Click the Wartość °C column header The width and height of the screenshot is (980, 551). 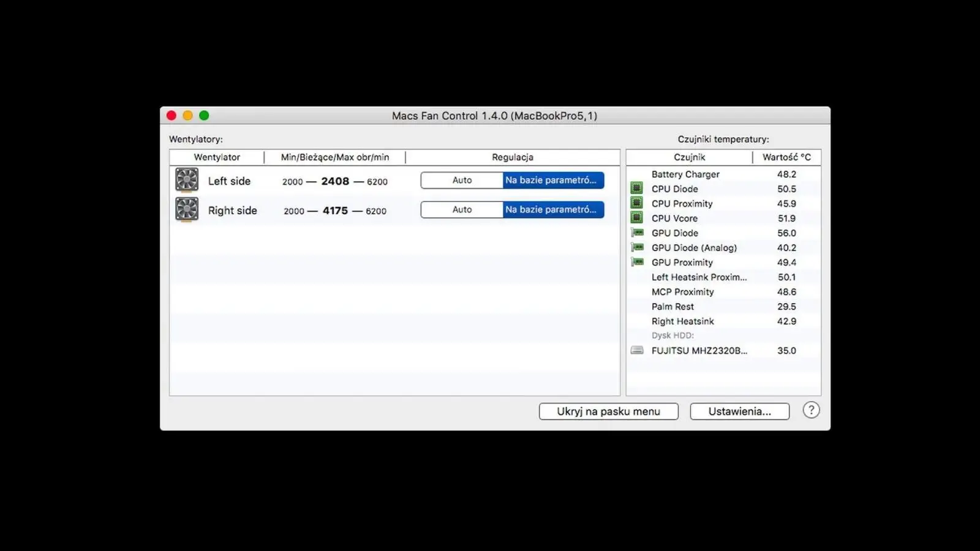[786, 157]
